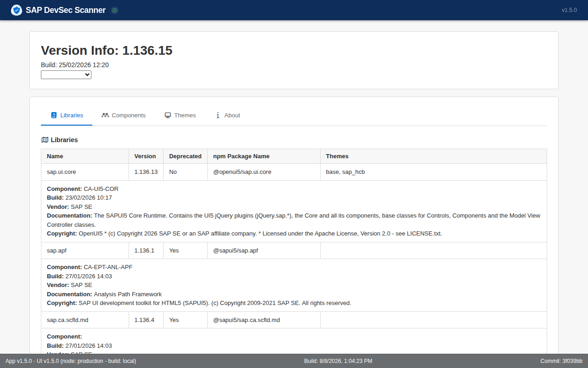The image size is (588, 368).
Task: Click the book icon on Libraries tab
Action: point(54,115)
